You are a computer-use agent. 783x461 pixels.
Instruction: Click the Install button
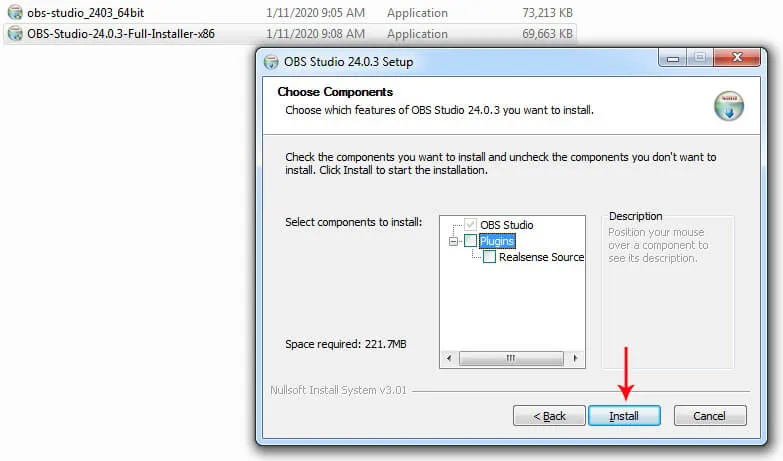click(x=624, y=416)
